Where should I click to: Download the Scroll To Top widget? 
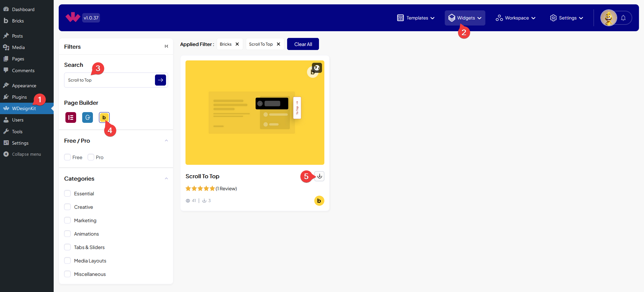320,176
